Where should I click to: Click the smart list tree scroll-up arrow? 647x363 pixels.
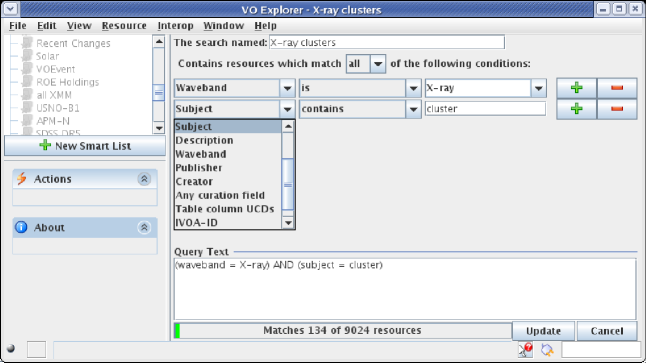[159, 42]
